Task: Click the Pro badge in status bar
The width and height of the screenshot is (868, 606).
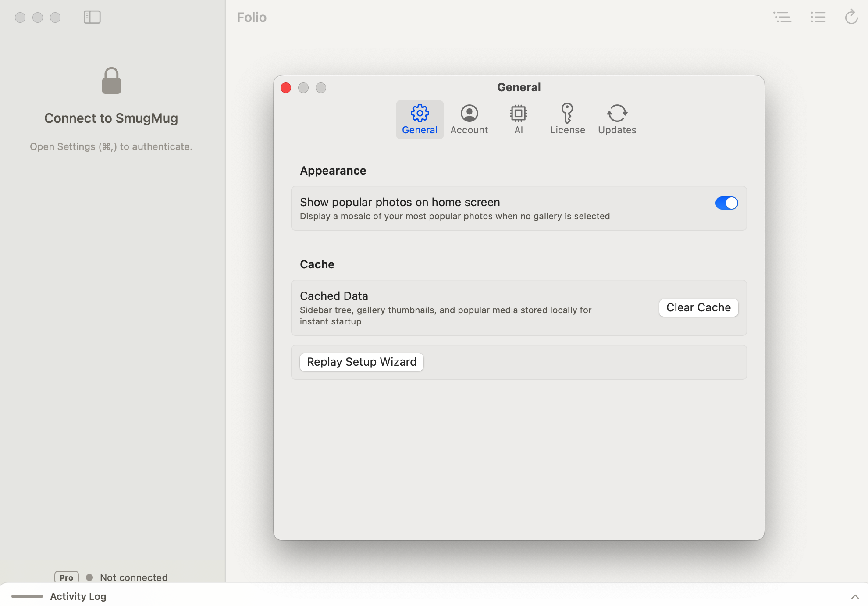Action: pyautogui.click(x=66, y=577)
